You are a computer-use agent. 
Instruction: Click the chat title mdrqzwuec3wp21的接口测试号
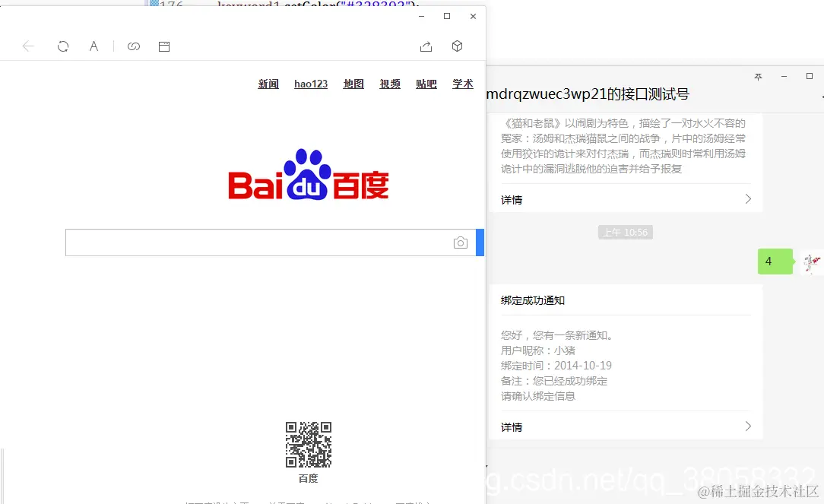pyautogui.click(x=588, y=94)
